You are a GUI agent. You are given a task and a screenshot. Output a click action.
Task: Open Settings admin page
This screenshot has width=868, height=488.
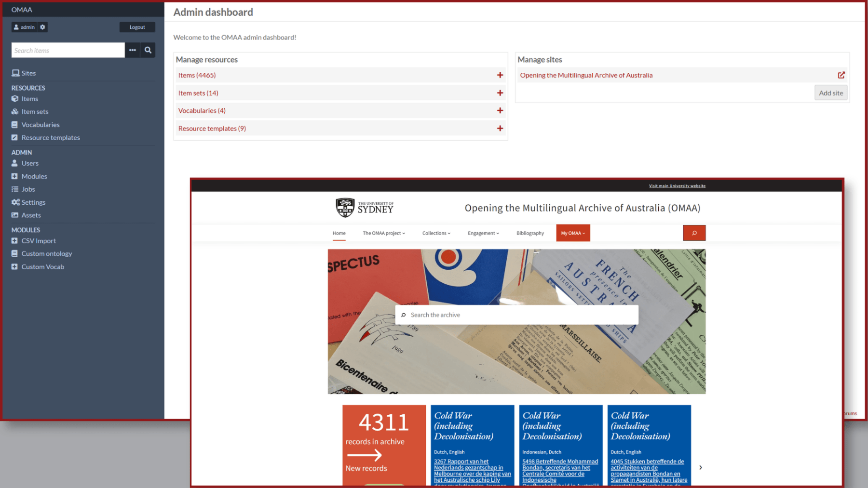33,202
